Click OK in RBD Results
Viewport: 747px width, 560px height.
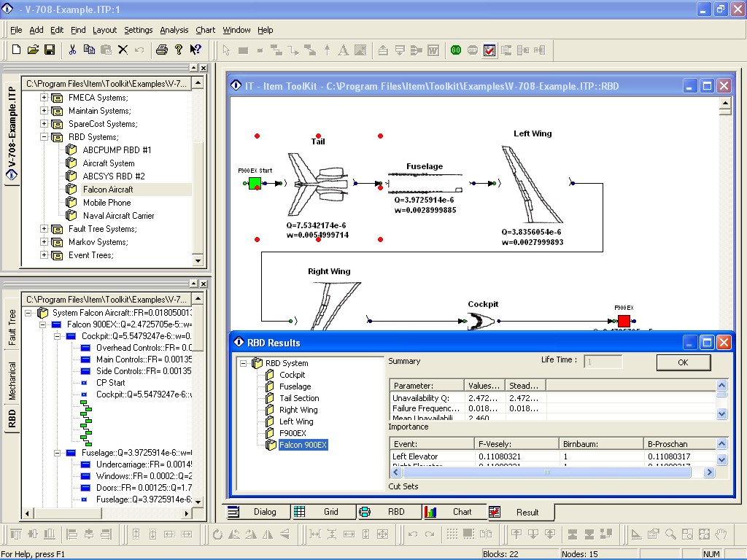click(x=683, y=362)
